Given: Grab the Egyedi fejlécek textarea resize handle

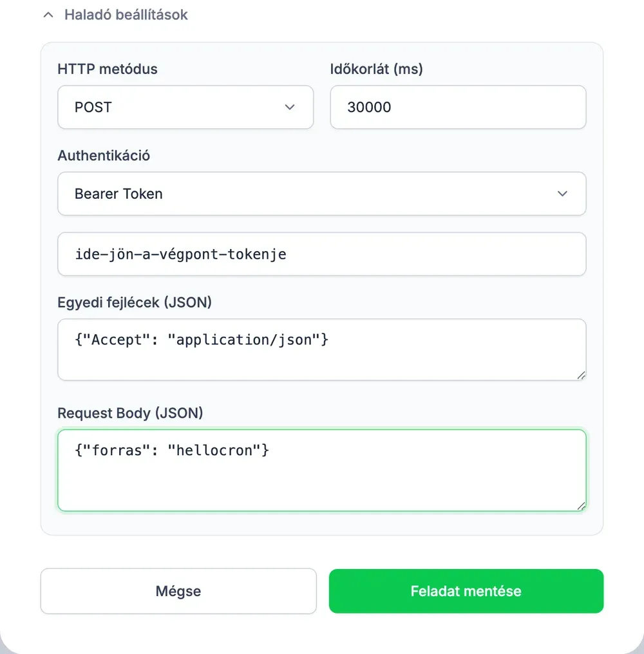Looking at the screenshot, I should [582, 375].
